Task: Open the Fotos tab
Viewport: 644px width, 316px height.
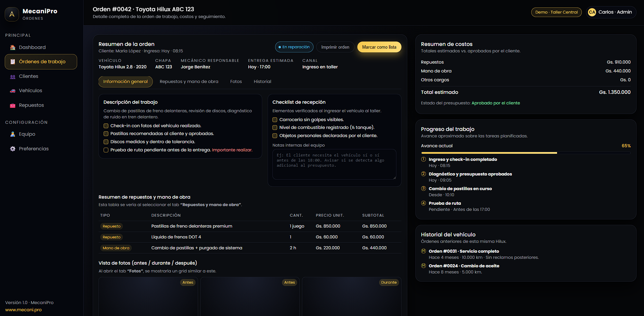Action: tap(236, 82)
